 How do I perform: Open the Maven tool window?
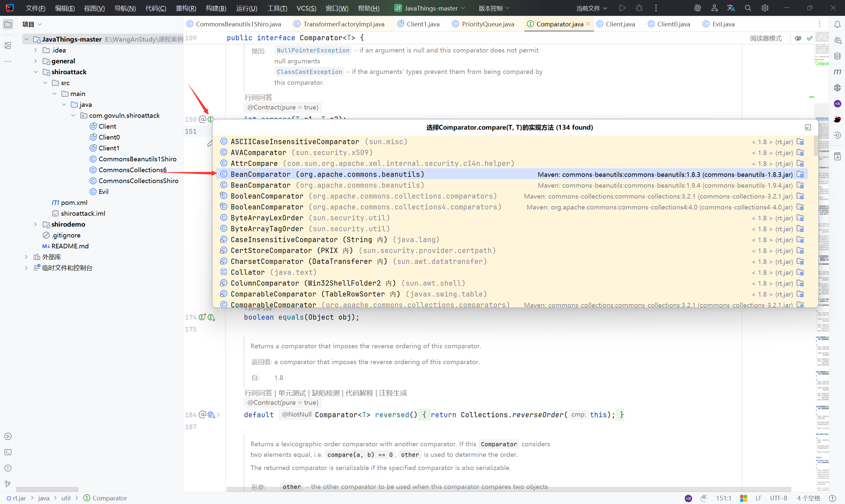click(837, 72)
